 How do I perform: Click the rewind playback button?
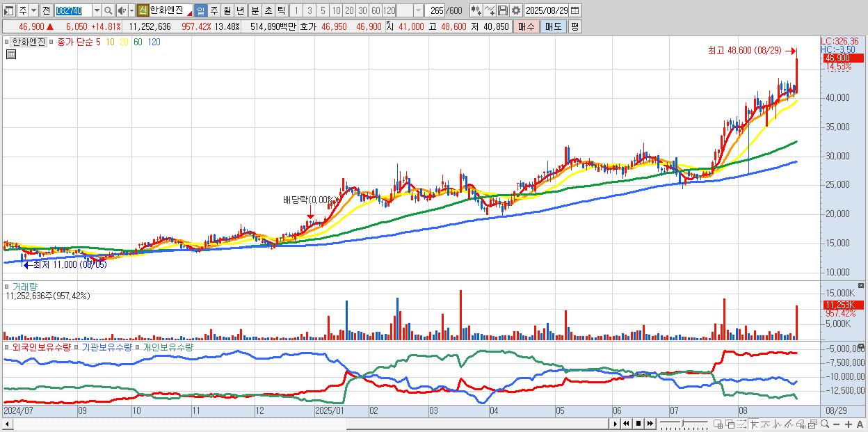[626, 424]
